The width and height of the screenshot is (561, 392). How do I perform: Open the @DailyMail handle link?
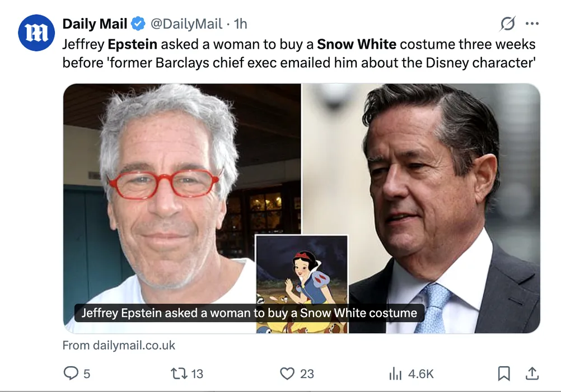point(186,24)
